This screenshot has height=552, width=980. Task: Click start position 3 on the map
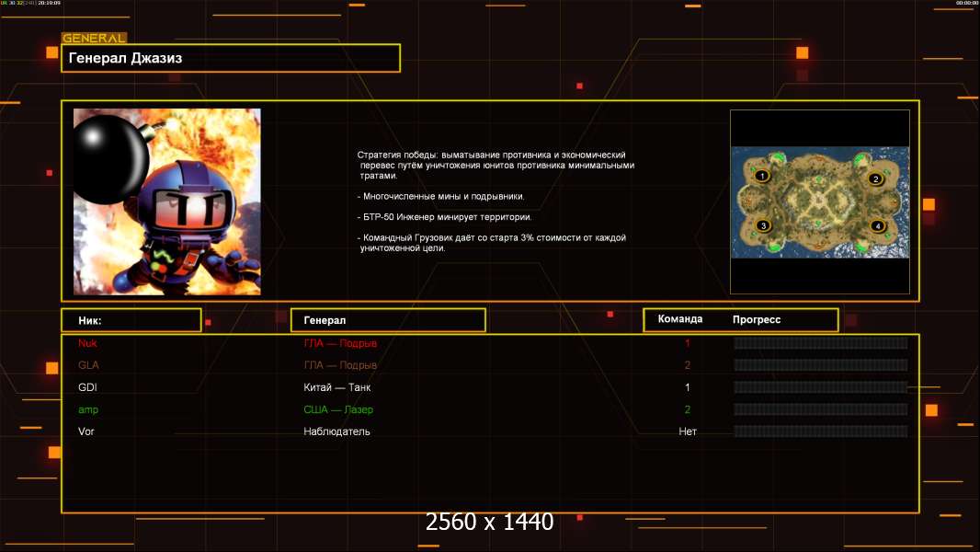tap(763, 225)
